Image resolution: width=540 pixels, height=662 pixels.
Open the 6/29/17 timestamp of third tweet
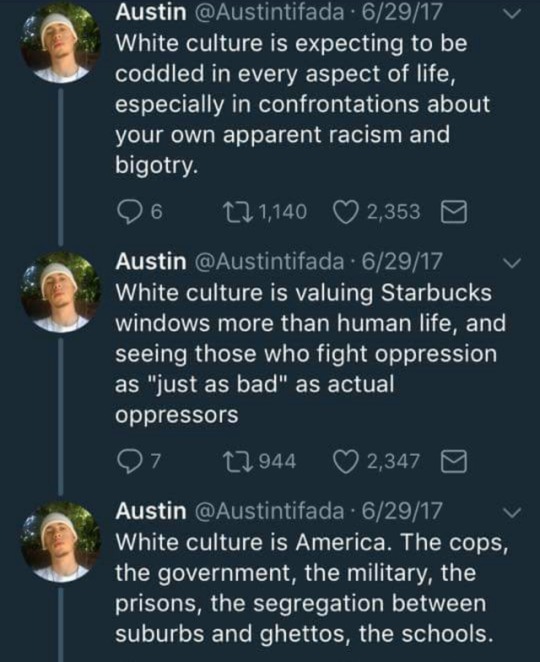click(402, 510)
